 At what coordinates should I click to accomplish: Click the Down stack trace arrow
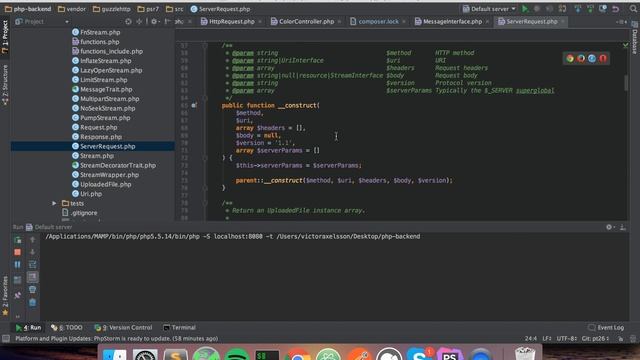[33, 252]
